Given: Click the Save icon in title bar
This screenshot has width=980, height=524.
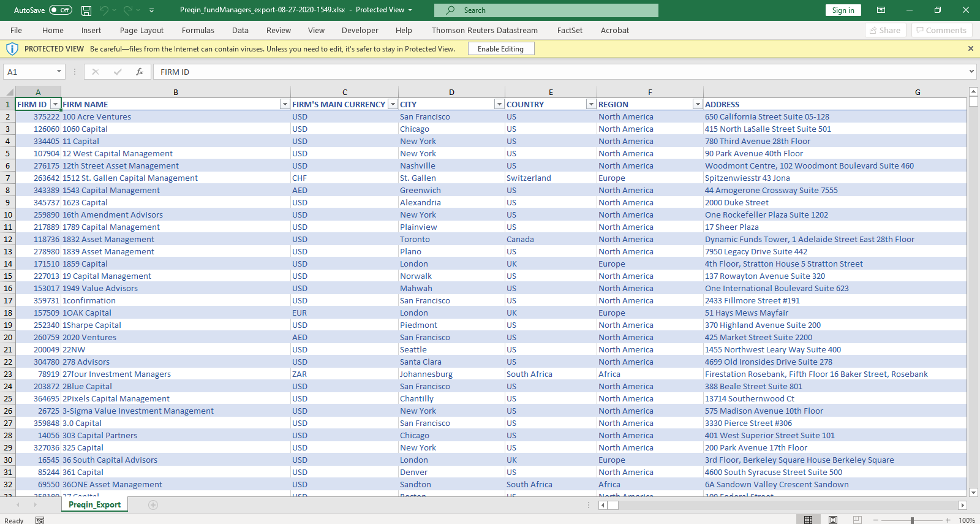Looking at the screenshot, I should click(86, 10).
